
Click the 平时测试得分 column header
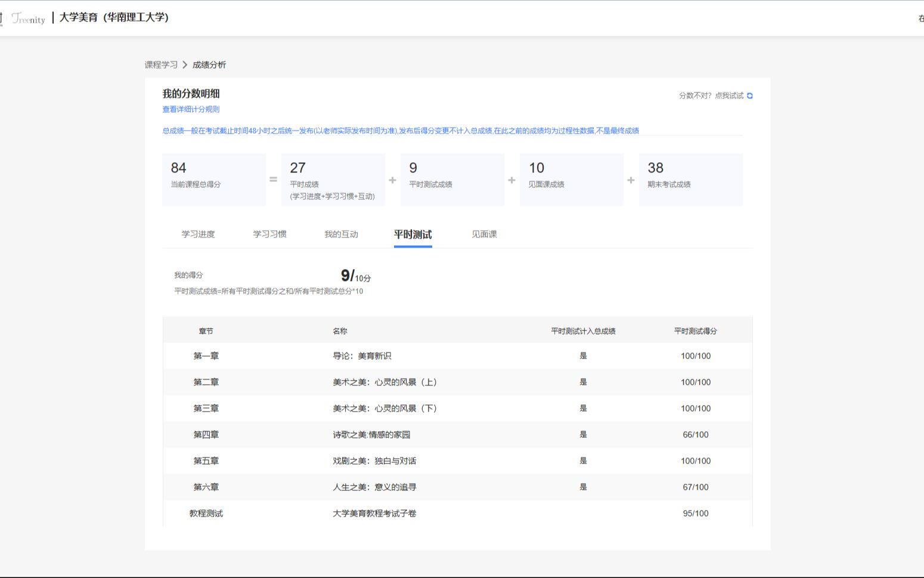pos(696,331)
